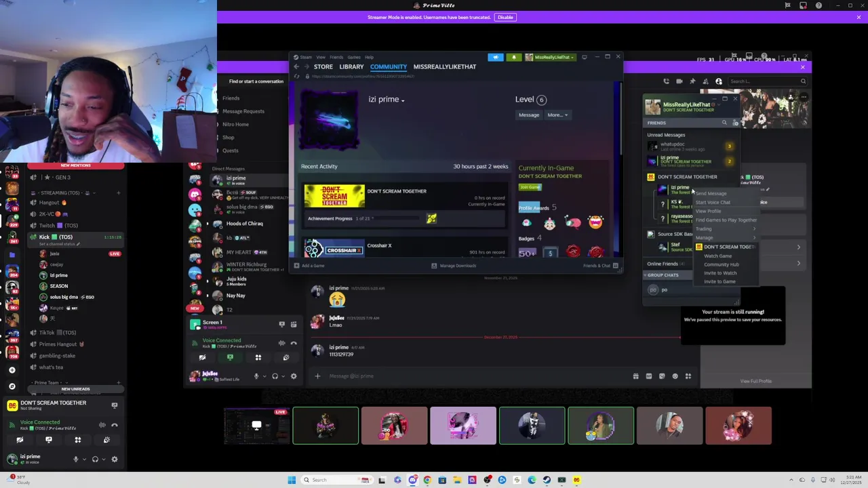This screenshot has width=868, height=488.
Task: Open Steam notifications bell icon
Action: pos(514,57)
